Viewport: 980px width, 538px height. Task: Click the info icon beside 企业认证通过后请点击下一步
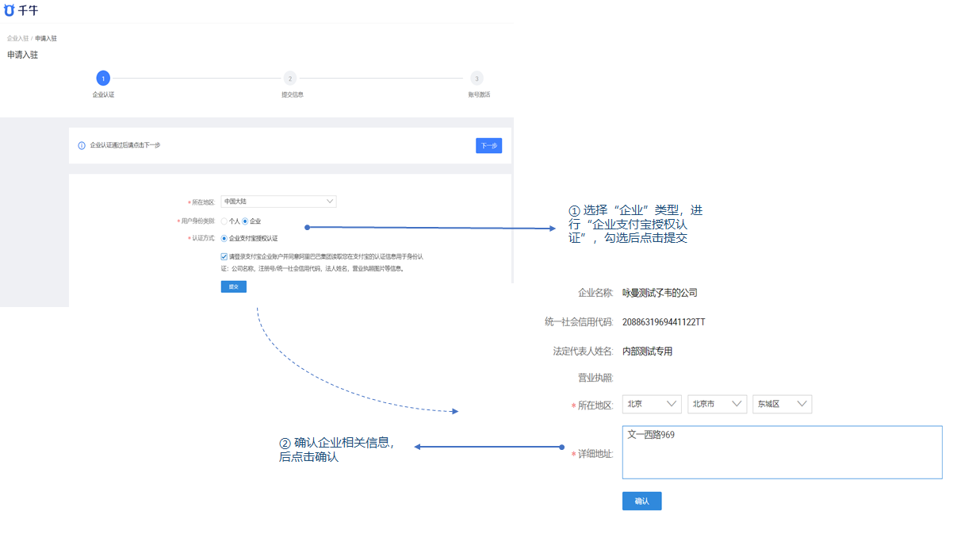[82, 145]
